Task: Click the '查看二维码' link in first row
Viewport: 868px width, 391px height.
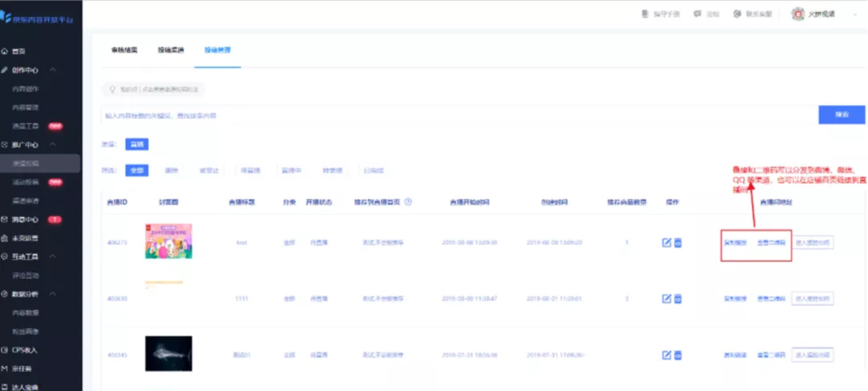Action: (771, 243)
